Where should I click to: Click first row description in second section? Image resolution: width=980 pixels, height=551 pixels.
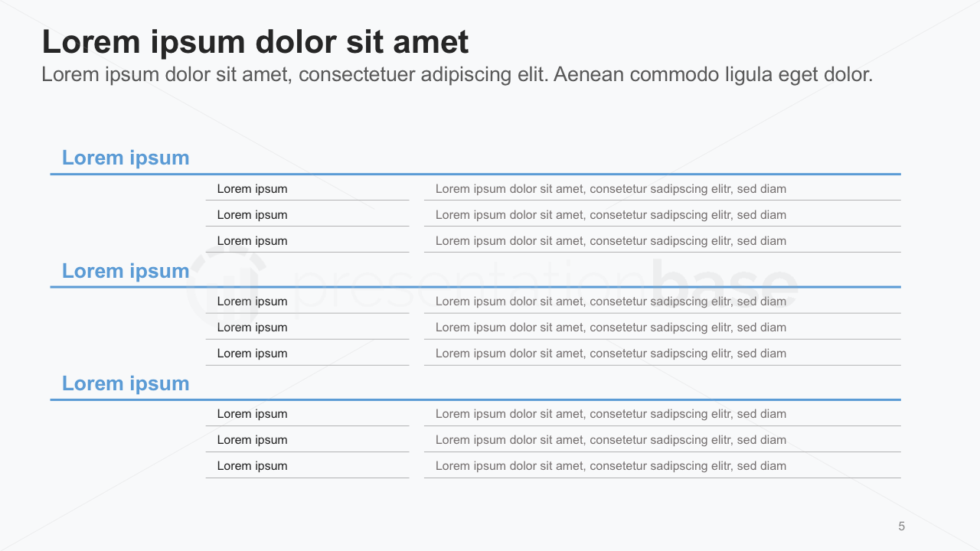610,302
